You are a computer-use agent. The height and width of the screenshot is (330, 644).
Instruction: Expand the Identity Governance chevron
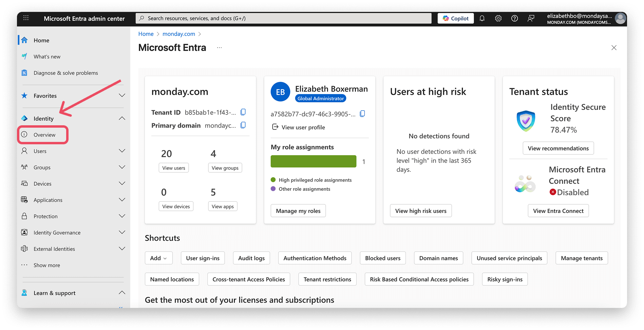pos(122,232)
